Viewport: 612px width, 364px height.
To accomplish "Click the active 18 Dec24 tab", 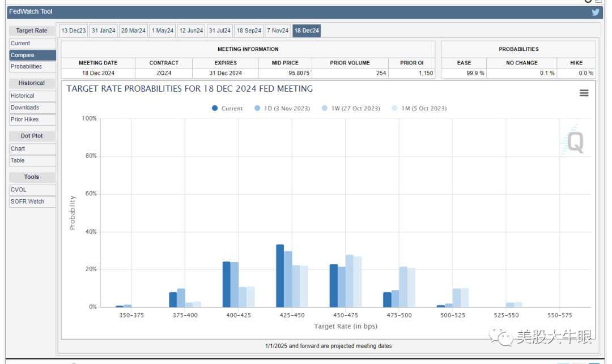I will coord(307,31).
